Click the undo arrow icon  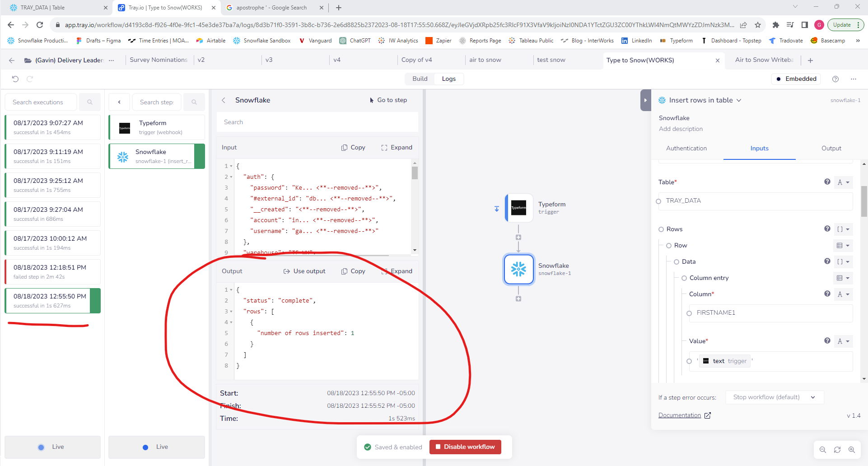15,79
